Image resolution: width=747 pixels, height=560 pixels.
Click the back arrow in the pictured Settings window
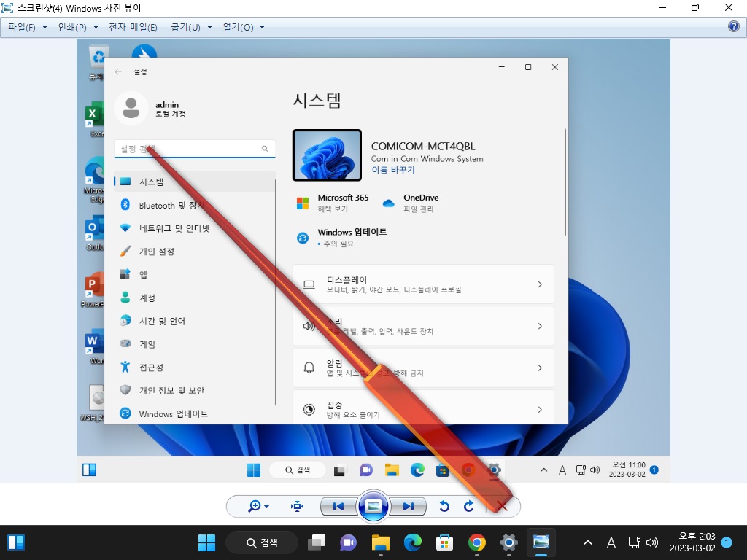tap(118, 71)
